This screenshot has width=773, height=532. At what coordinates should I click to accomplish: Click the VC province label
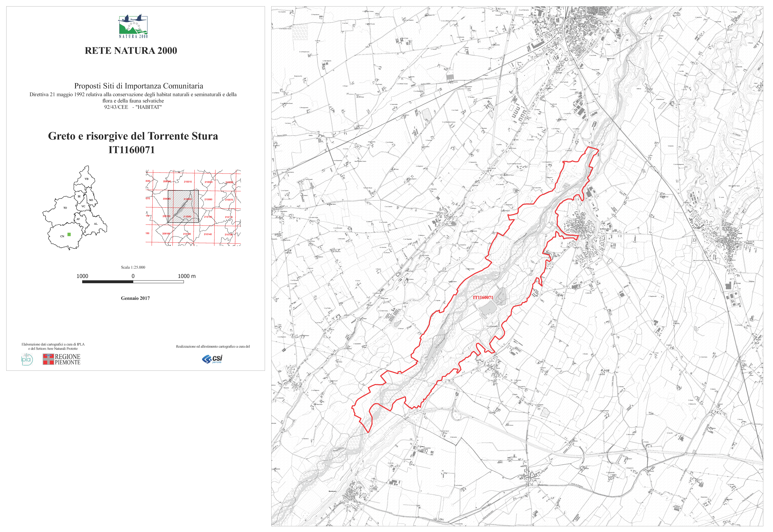83,206
